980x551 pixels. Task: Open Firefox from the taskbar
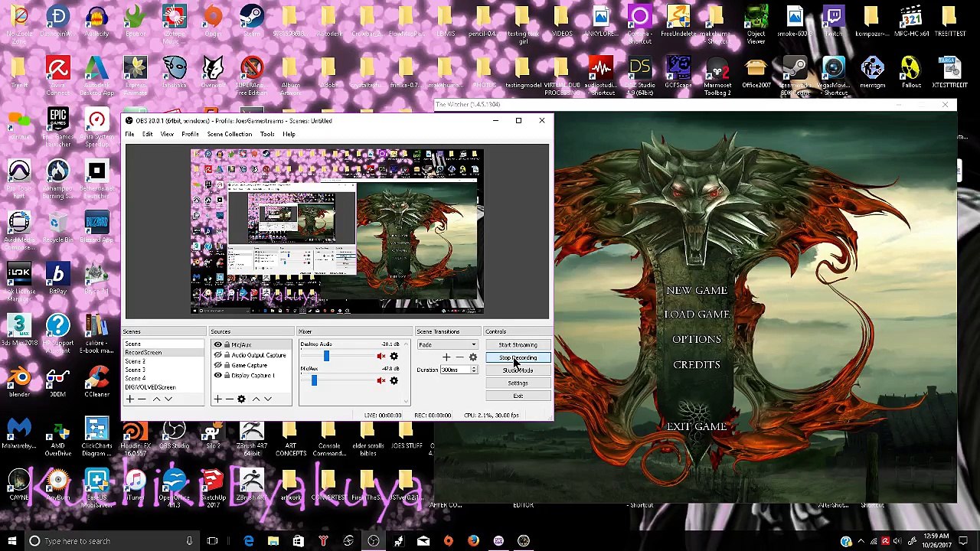click(473, 541)
